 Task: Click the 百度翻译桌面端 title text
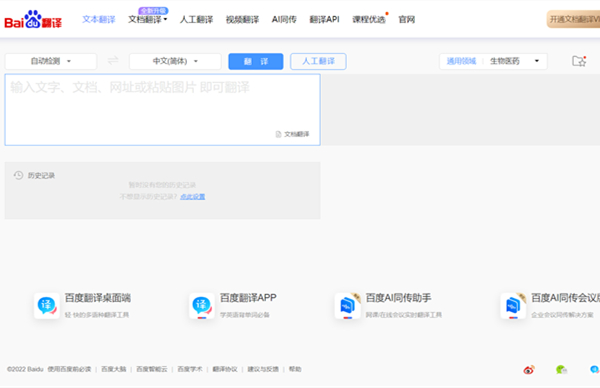click(98, 298)
